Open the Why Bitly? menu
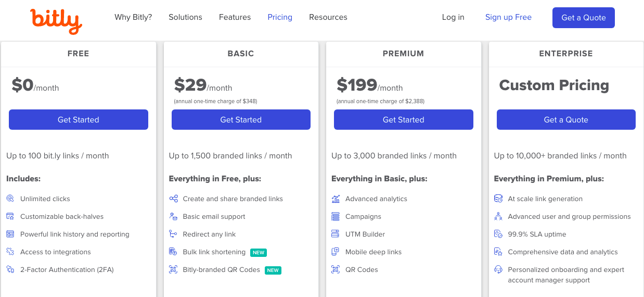Viewport: 644px width, 297px height. point(133,17)
